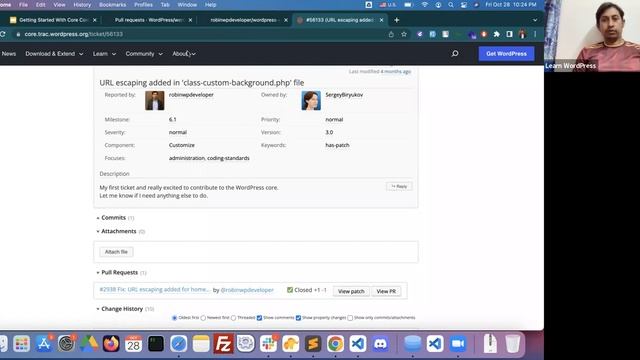640x360 pixels.
Task: Close the #56133 ticket browser tab
Action: click(x=382, y=20)
